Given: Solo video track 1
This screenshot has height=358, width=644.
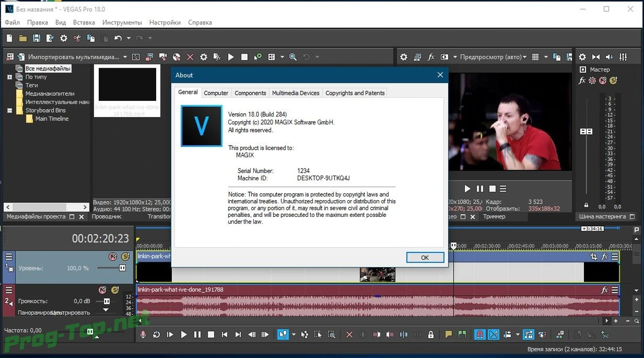Looking at the screenshot, I should coord(125,257).
